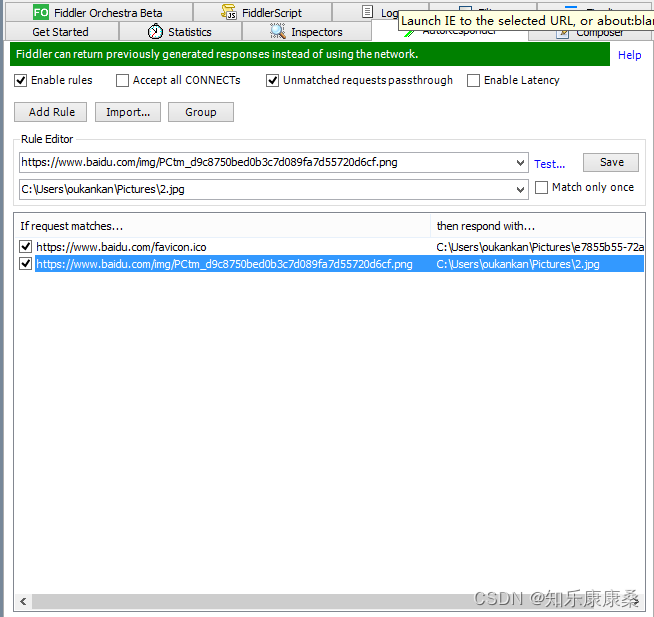The height and width of the screenshot is (617, 654).
Task: Enable the Enable Latency checkbox
Action: click(473, 80)
